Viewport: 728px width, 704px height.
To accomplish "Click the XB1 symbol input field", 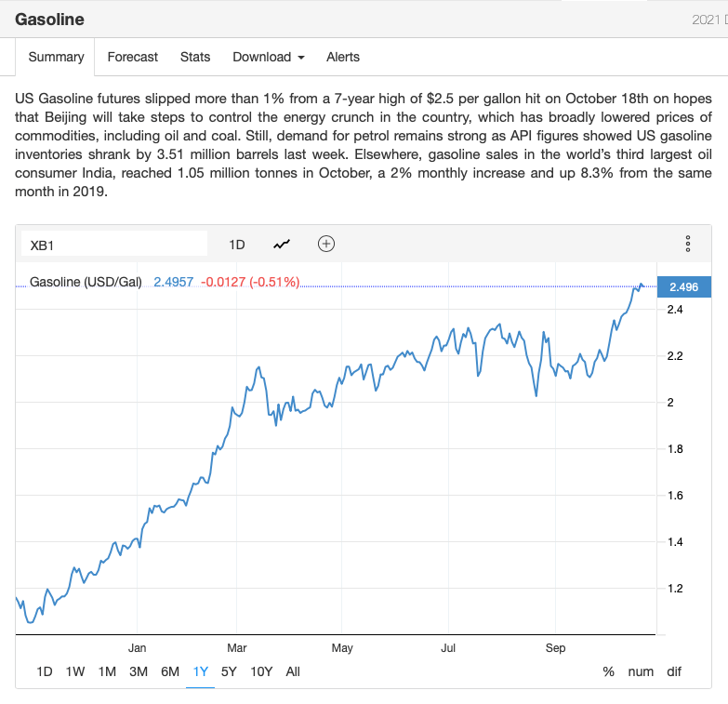I will pos(114,245).
